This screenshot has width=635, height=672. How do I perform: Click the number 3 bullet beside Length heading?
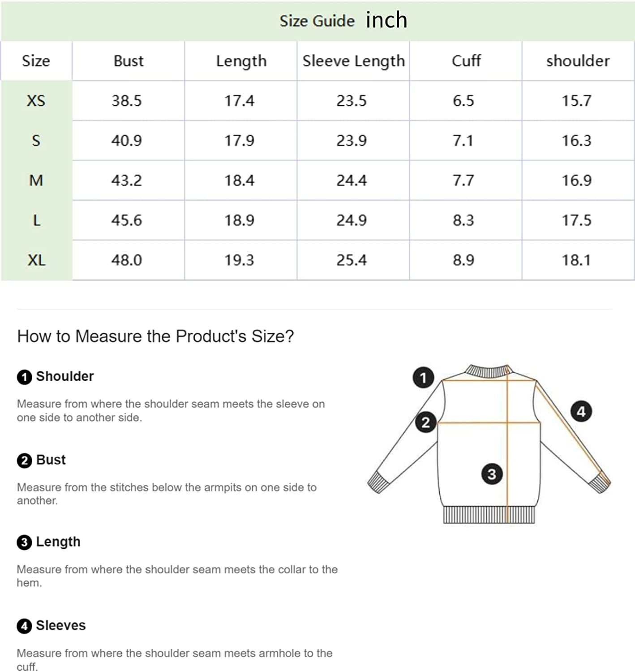pyautogui.click(x=24, y=543)
